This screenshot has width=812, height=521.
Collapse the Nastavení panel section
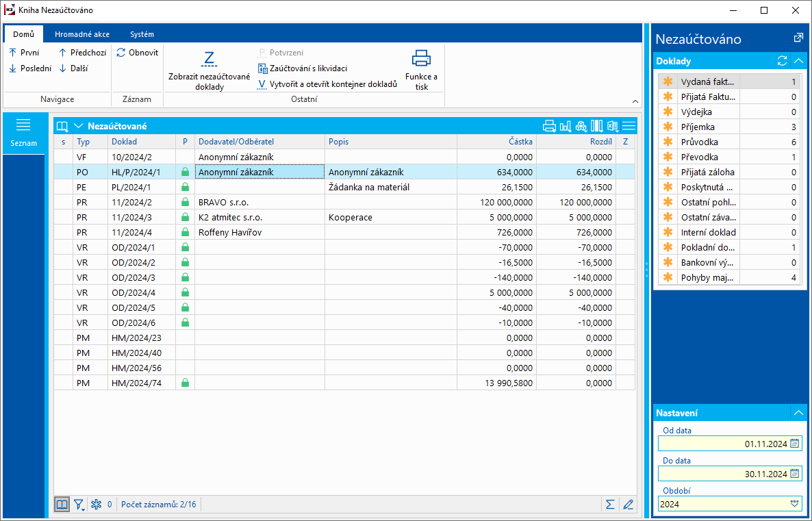click(x=798, y=413)
